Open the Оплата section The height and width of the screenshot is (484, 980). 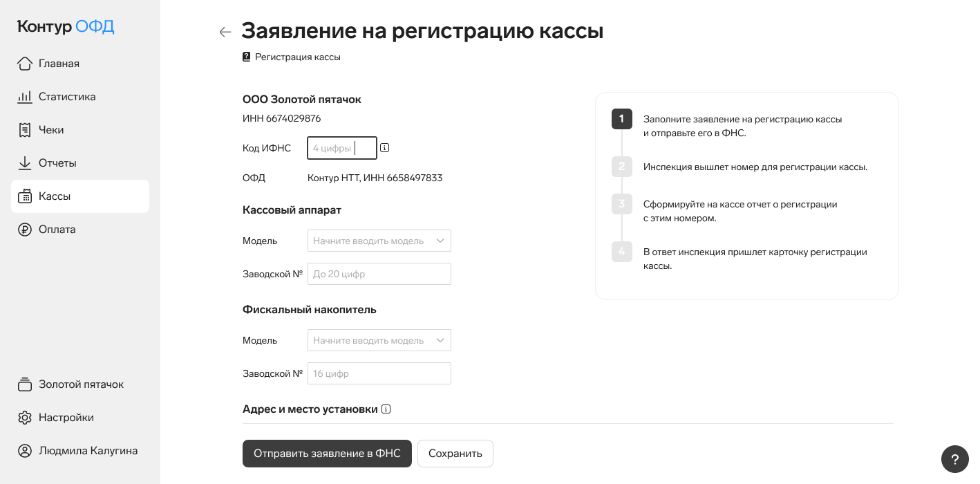click(x=57, y=230)
